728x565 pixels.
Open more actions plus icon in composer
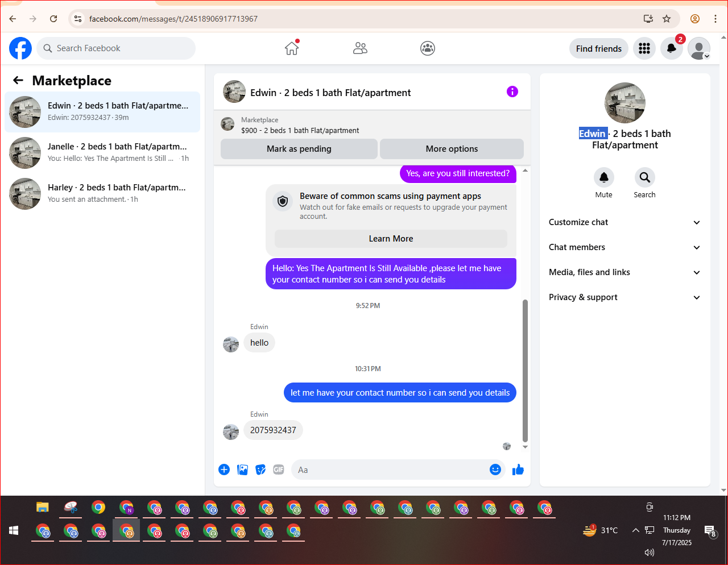pos(224,470)
